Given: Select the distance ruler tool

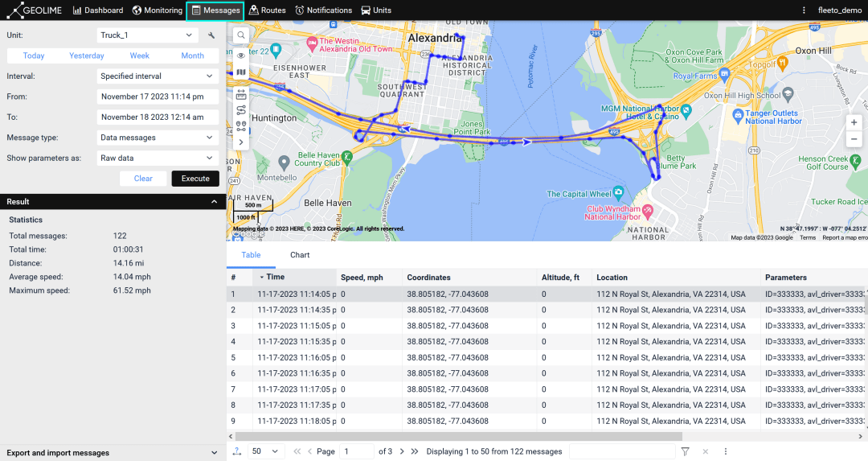Looking at the screenshot, I should pyautogui.click(x=241, y=94).
